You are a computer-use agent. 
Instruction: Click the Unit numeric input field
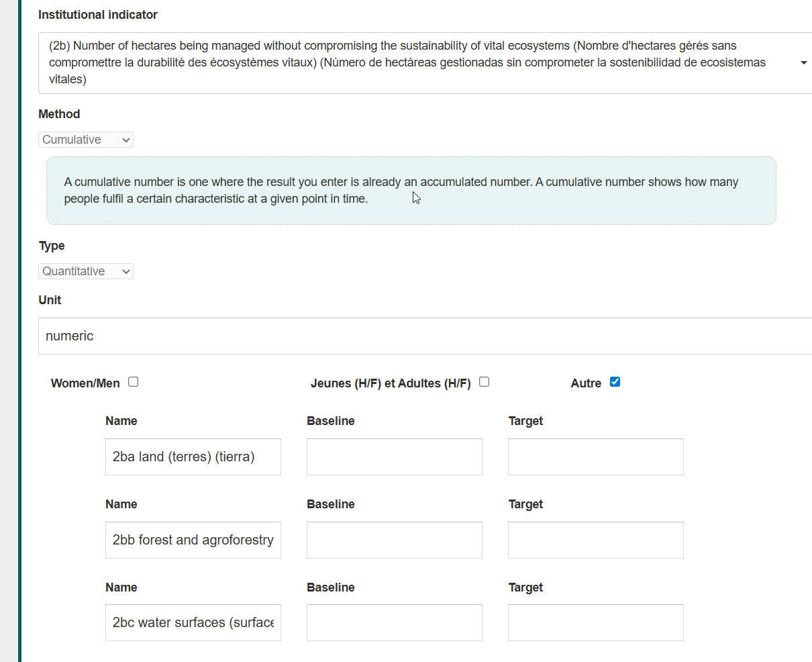tap(424, 336)
